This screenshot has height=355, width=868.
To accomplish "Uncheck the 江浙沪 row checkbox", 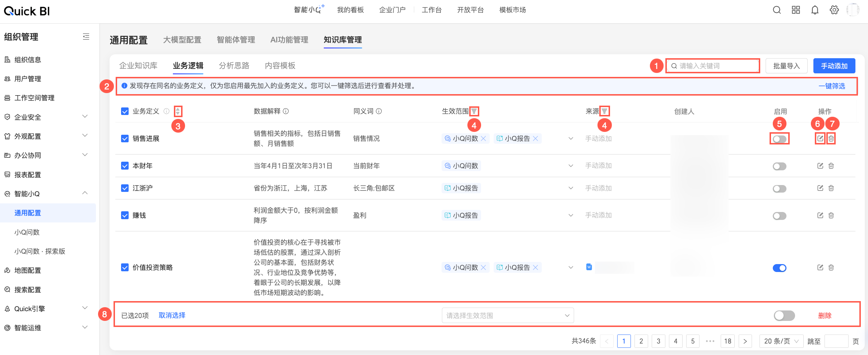I will pyautogui.click(x=125, y=188).
